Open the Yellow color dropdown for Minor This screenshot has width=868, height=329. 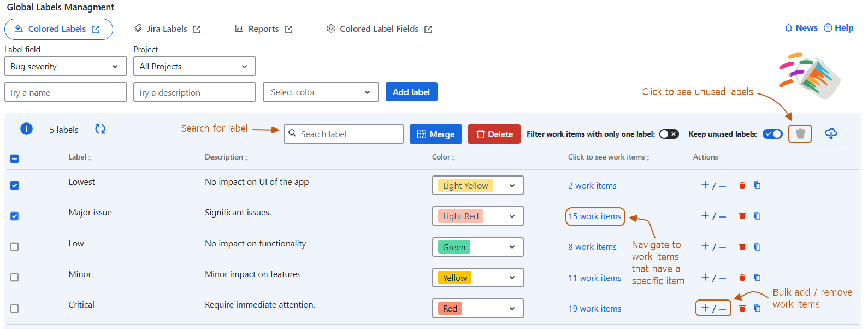coord(477,278)
